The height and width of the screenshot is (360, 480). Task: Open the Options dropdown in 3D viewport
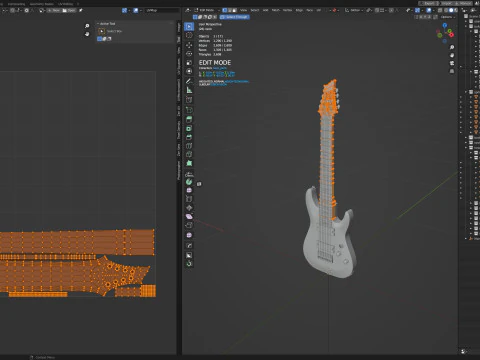(x=448, y=17)
